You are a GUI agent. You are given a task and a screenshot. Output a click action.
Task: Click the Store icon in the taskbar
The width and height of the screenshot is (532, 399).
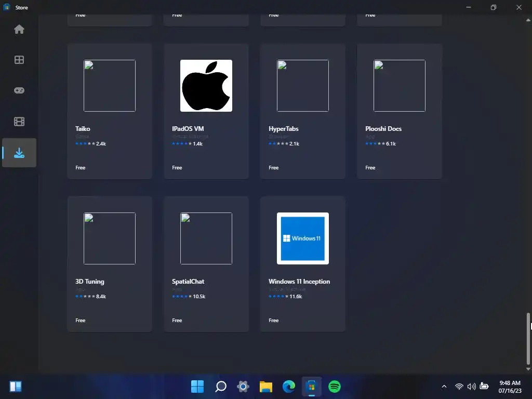point(312,387)
